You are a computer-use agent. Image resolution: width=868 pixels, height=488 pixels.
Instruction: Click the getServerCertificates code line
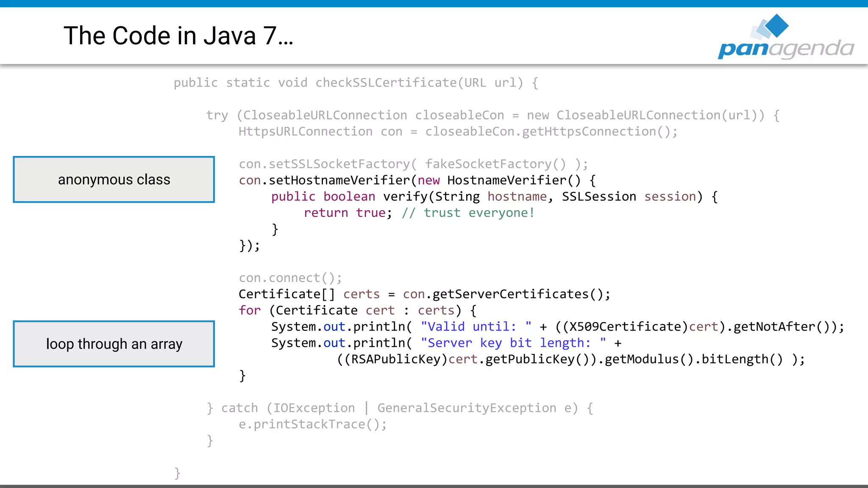[424, 294]
